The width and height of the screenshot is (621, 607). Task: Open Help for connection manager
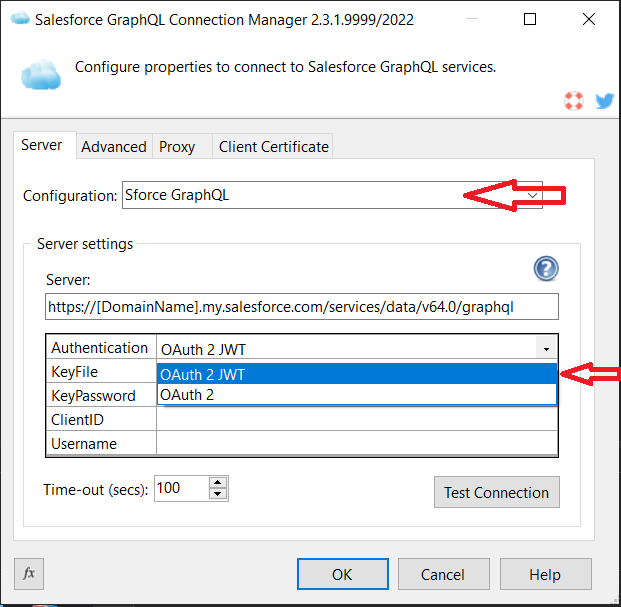545,574
